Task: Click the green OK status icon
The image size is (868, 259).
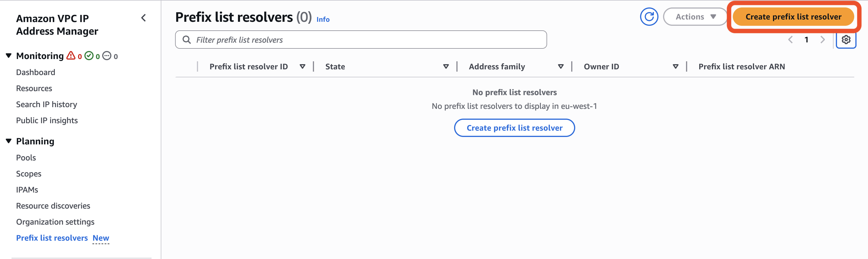Action: pyautogui.click(x=89, y=56)
